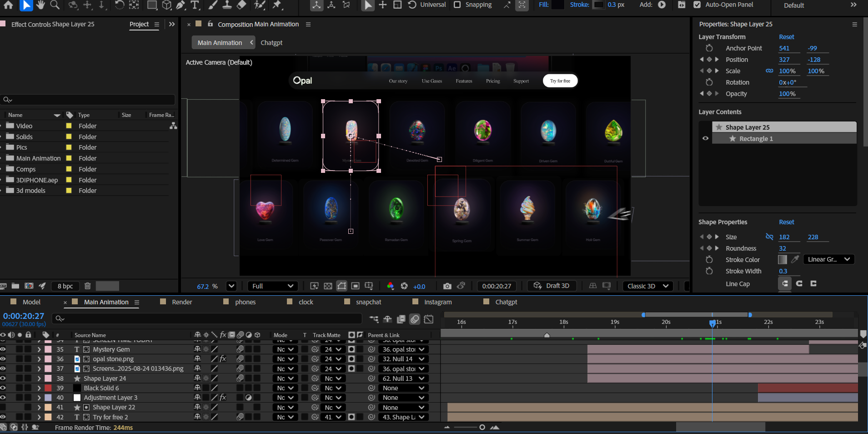Hide the Rectangle 1 shape visibility
Image resolution: width=868 pixels, height=434 pixels.
pos(705,139)
